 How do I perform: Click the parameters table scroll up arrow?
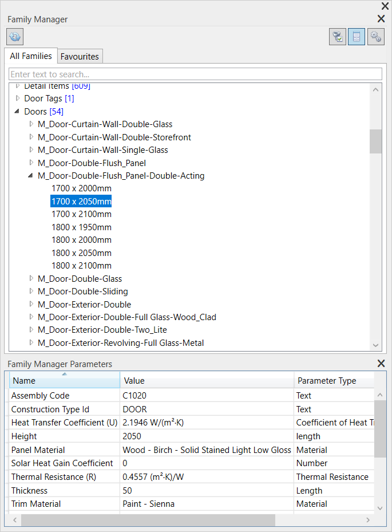[x=380, y=395]
